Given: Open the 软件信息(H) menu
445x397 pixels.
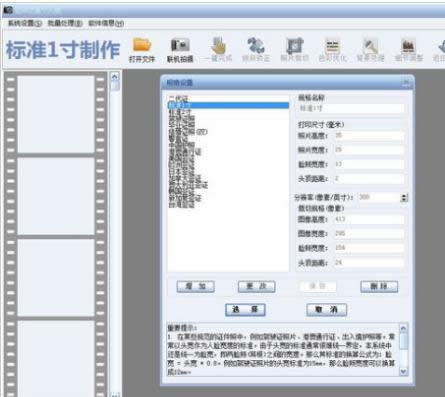Looking at the screenshot, I should [106, 23].
